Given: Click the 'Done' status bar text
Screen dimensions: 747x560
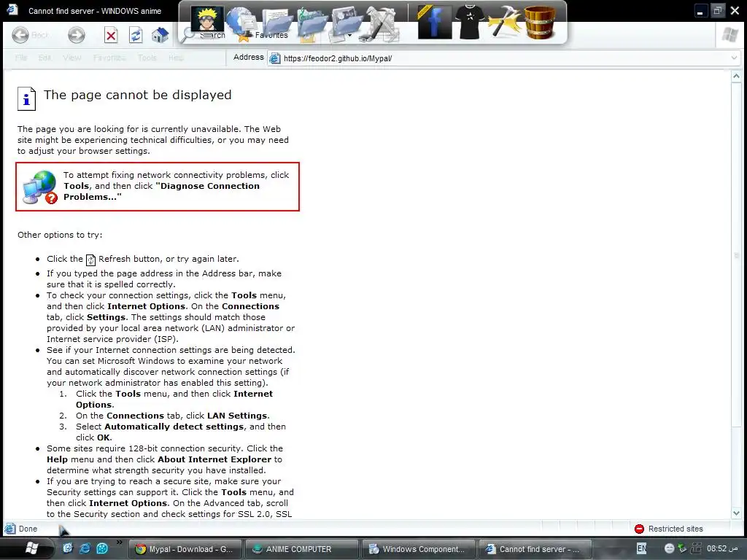Looking at the screenshot, I should pyautogui.click(x=28, y=529).
